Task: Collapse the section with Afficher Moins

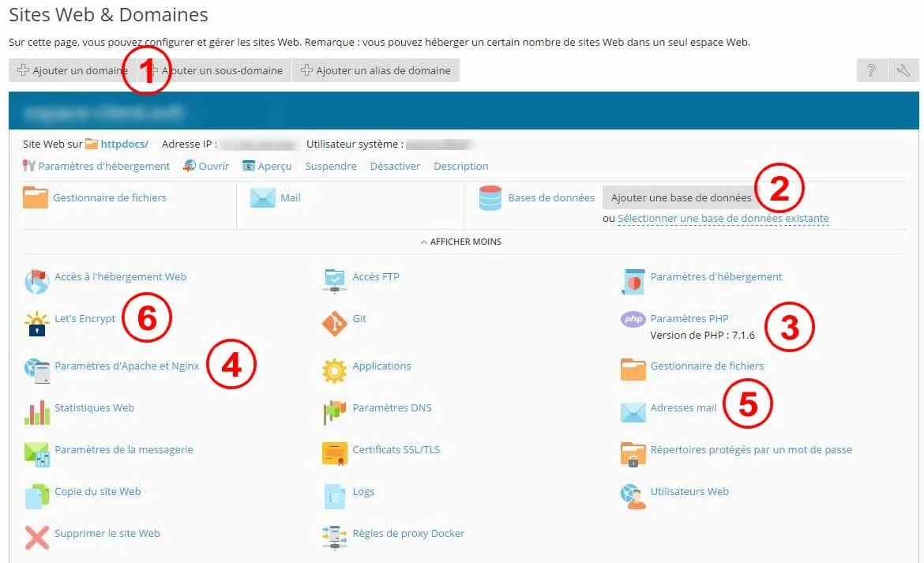Action: pos(461,242)
